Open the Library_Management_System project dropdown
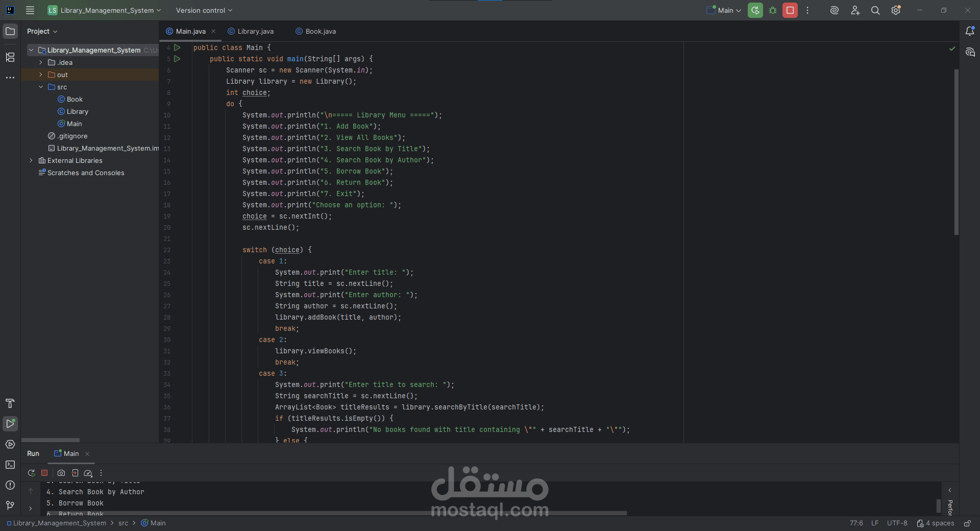 pos(105,10)
